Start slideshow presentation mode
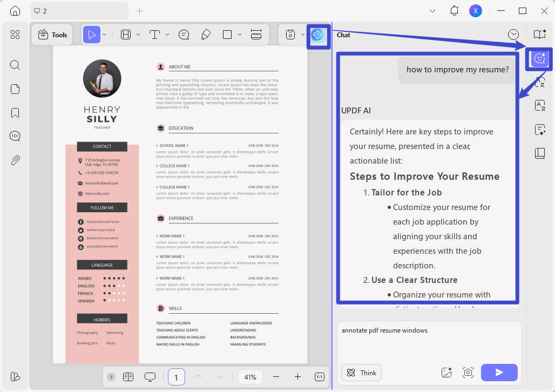 pyautogui.click(x=150, y=377)
